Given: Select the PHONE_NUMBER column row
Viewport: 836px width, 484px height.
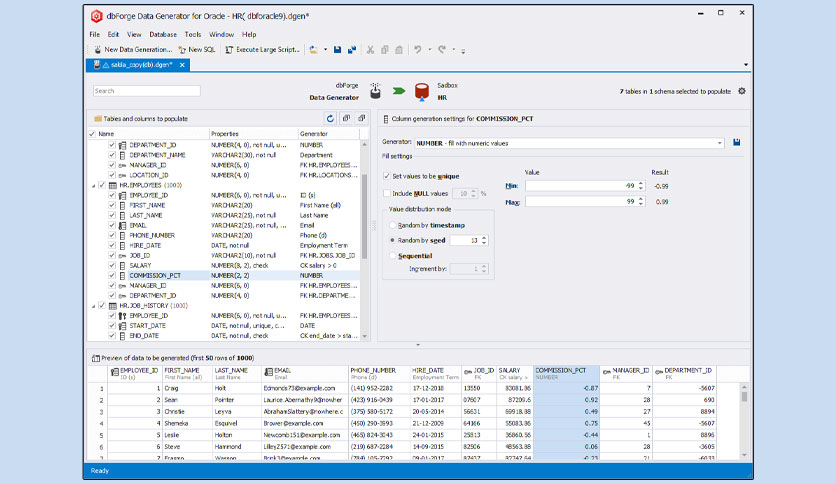Looking at the screenshot, I should [224, 236].
